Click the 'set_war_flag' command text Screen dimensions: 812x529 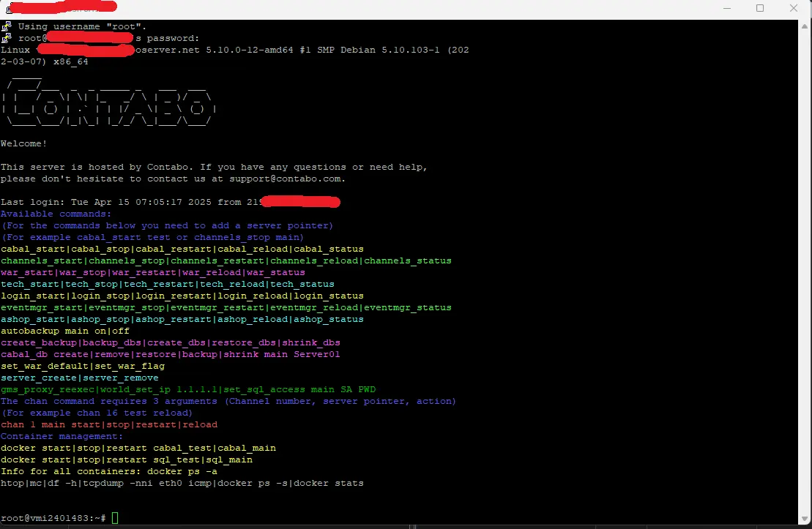click(130, 367)
